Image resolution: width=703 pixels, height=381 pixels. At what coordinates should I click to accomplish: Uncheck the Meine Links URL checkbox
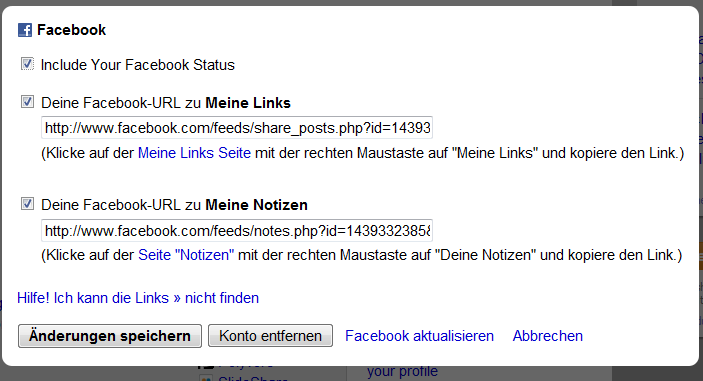27,102
